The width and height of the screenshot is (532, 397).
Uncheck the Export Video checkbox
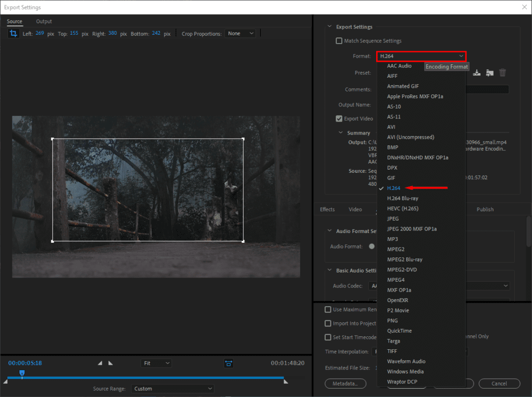[x=339, y=119]
